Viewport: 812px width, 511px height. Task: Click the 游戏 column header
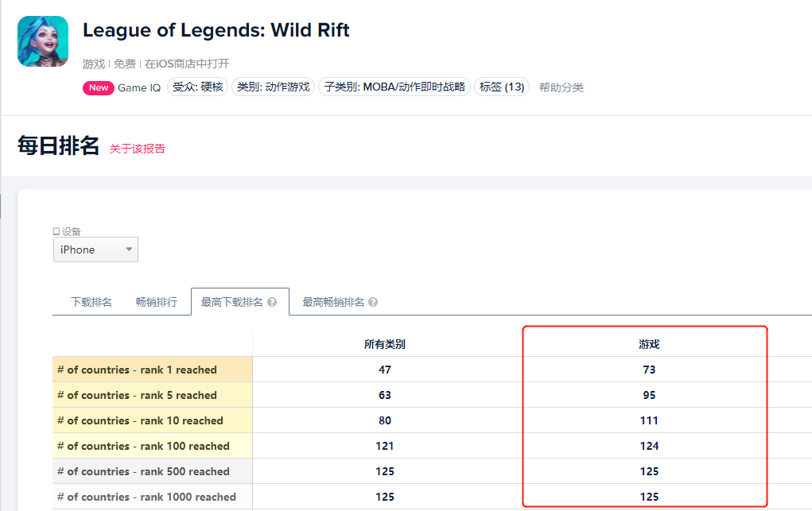point(649,344)
